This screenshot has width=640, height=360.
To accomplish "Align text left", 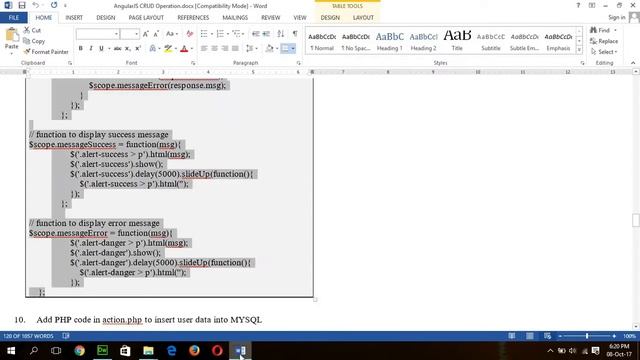I will point(204,49).
